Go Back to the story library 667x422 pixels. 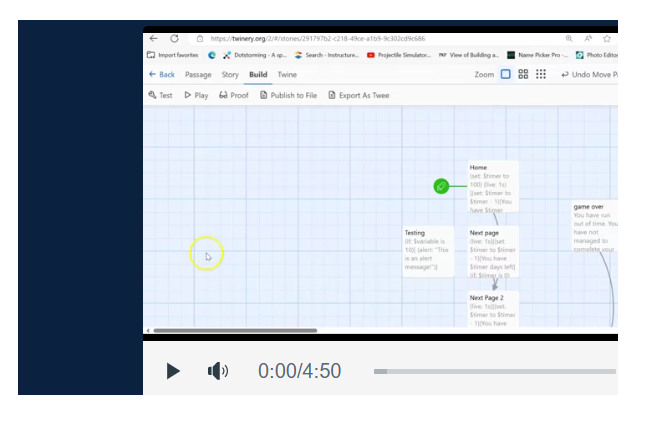[x=161, y=74]
